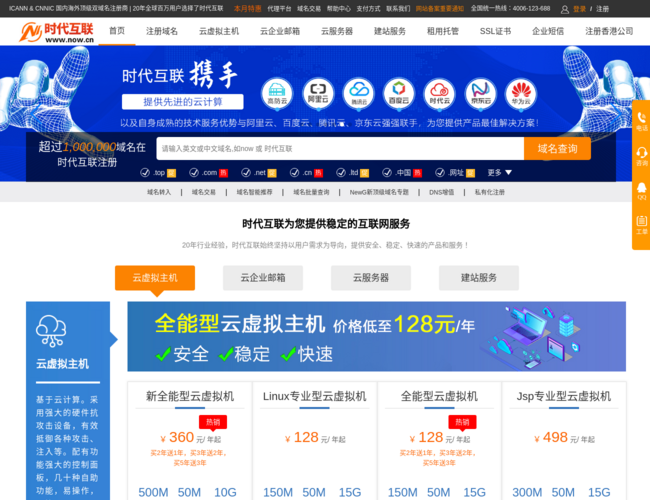Image resolution: width=650 pixels, height=500 pixels.
Task: Click the 时代互联 now.cn site logo
Action: tap(57, 32)
